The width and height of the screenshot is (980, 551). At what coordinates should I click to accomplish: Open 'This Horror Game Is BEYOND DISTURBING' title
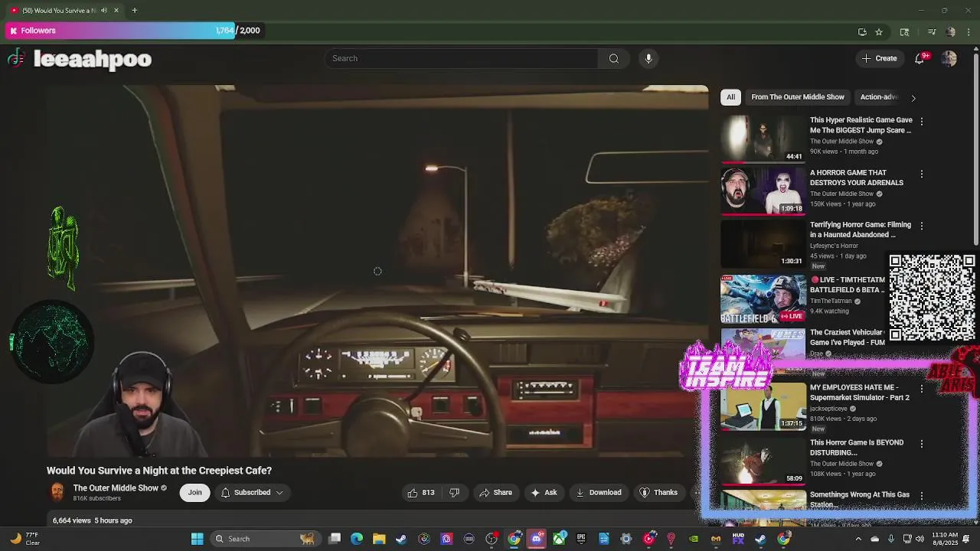[x=857, y=448]
